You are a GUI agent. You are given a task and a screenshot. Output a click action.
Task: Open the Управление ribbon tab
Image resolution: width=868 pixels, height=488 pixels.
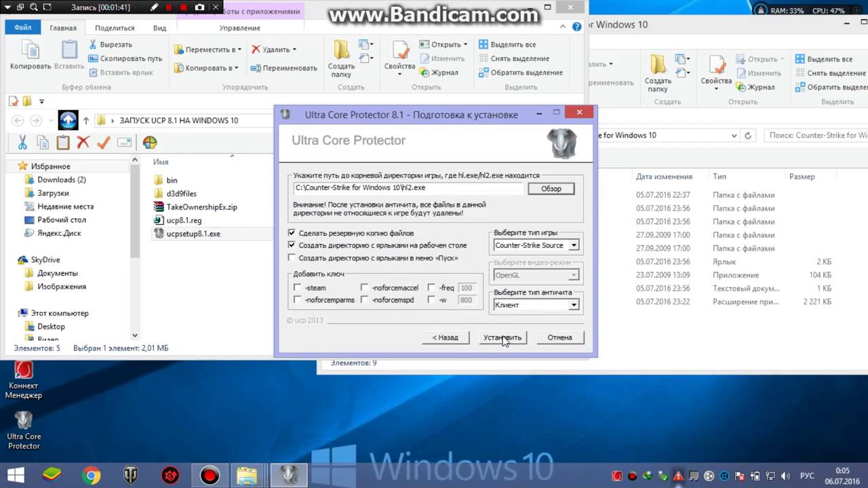coord(239,28)
